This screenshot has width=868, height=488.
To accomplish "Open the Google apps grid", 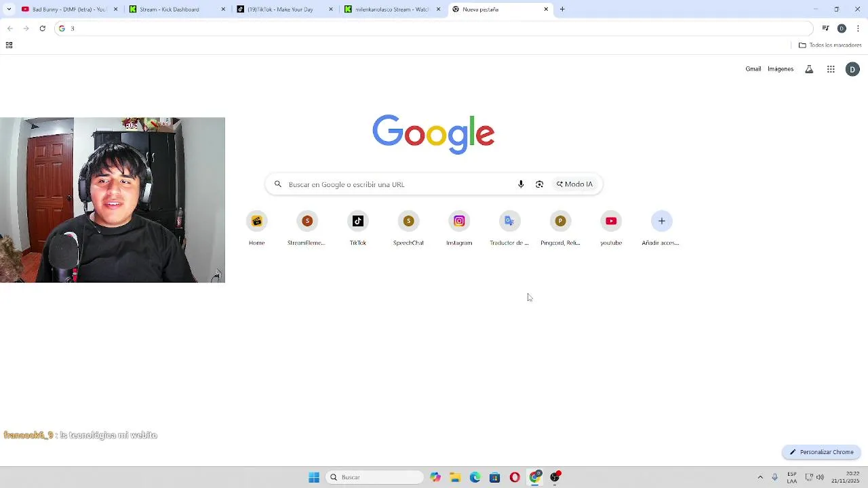I will [831, 69].
